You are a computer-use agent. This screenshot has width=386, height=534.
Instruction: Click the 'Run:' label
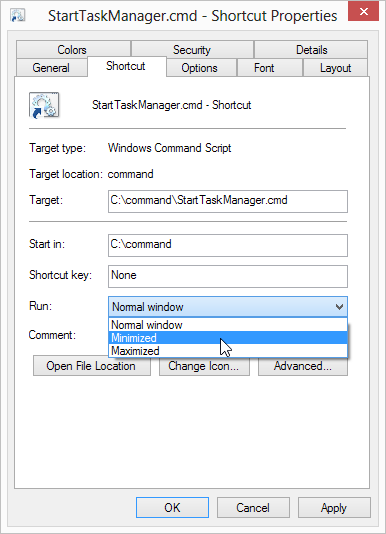click(x=41, y=306)
